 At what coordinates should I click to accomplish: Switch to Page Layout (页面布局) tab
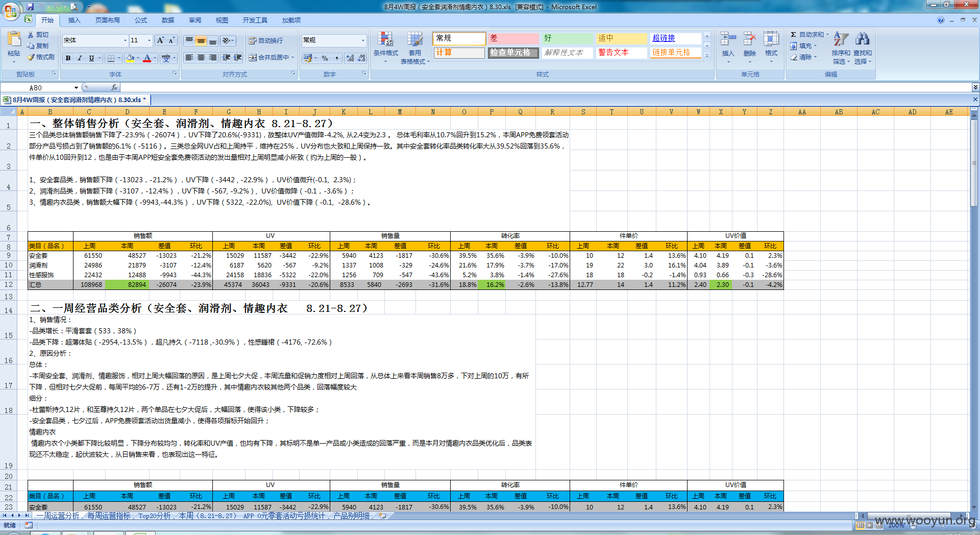(108, 20)
